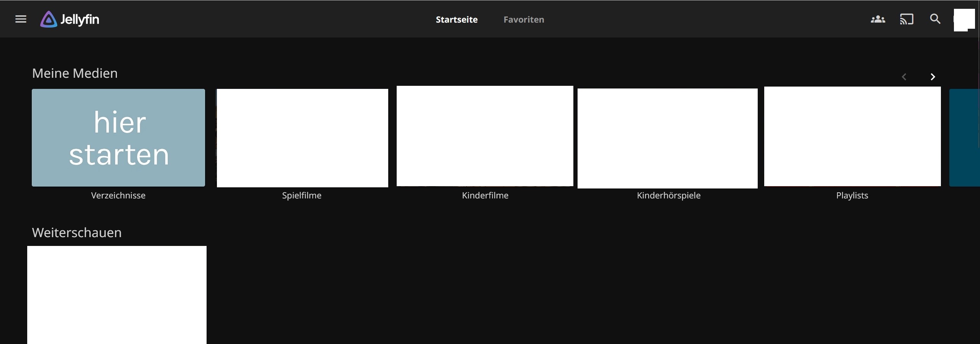This screenshot has width=980, height=344.
Task: Click the Verzeichnisse text label
Action: click(x=118, y=195)
